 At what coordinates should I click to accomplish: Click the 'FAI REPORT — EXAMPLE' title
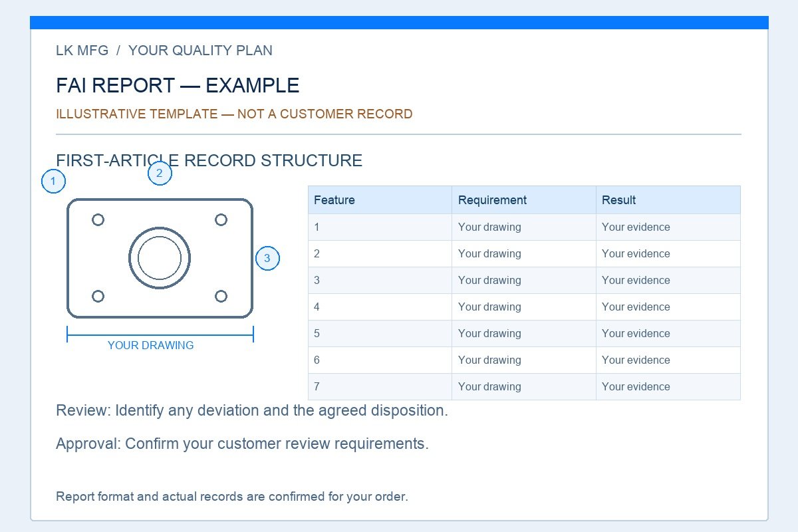click(x=178, y=85)
